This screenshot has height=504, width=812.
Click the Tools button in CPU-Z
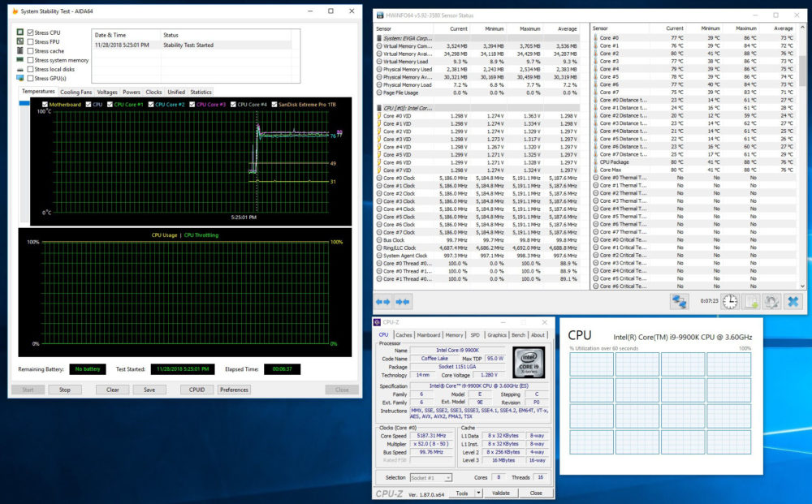[x=462, y=493]
